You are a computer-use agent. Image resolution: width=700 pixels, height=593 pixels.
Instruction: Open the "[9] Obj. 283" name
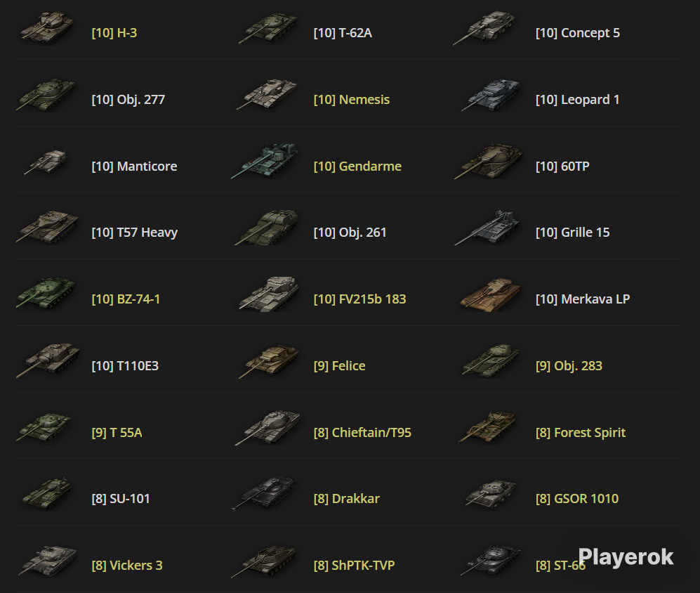[569, 366]
